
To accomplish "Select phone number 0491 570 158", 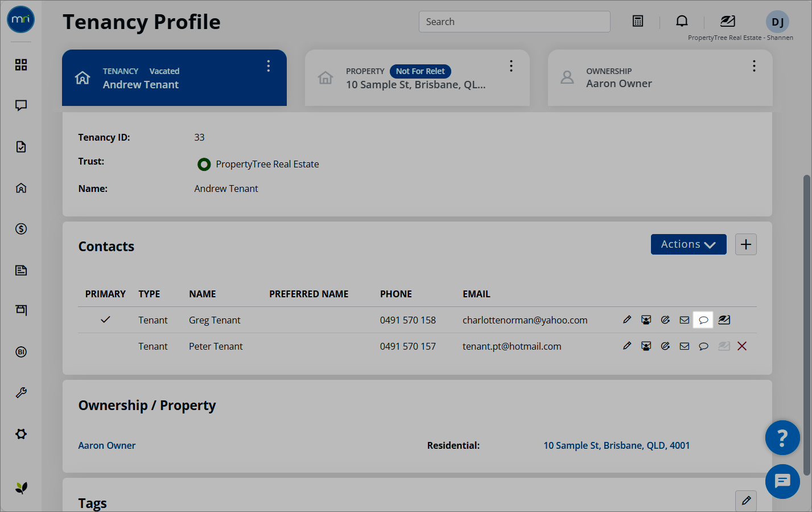I will (408, 320).
